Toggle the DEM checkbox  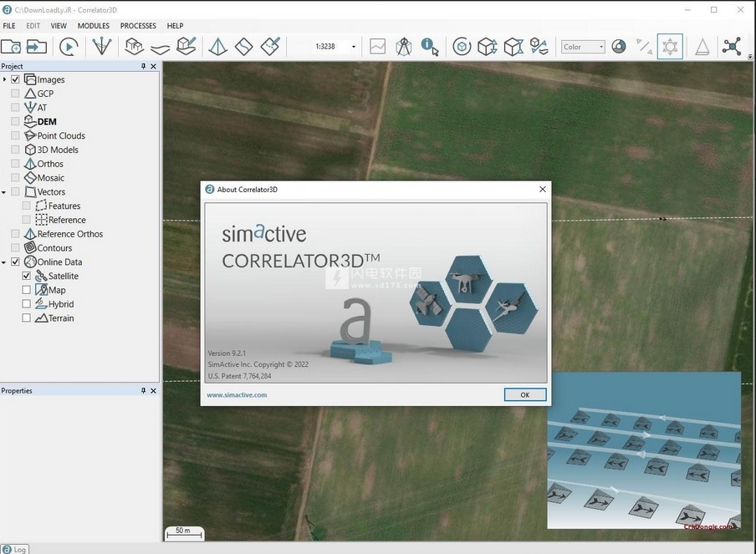coord(15,121)
